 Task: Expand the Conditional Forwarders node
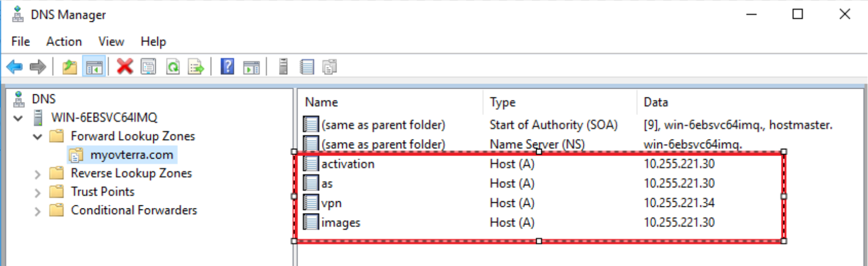pos(37,211)
